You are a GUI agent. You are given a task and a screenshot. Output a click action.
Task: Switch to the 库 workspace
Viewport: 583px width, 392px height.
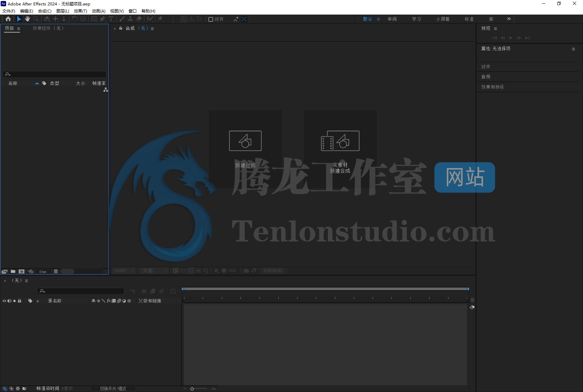pyautogui.click(x=491, y=19)
